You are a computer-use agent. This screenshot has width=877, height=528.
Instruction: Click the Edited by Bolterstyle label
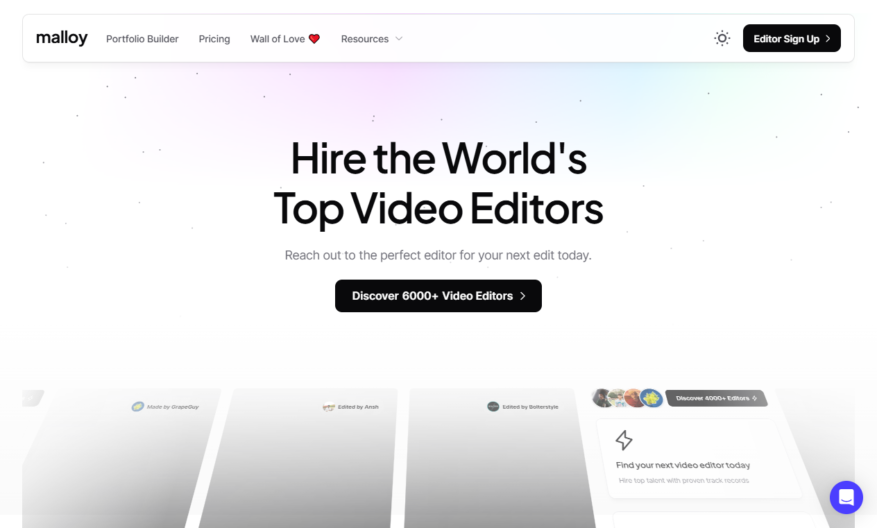point(530,407)
